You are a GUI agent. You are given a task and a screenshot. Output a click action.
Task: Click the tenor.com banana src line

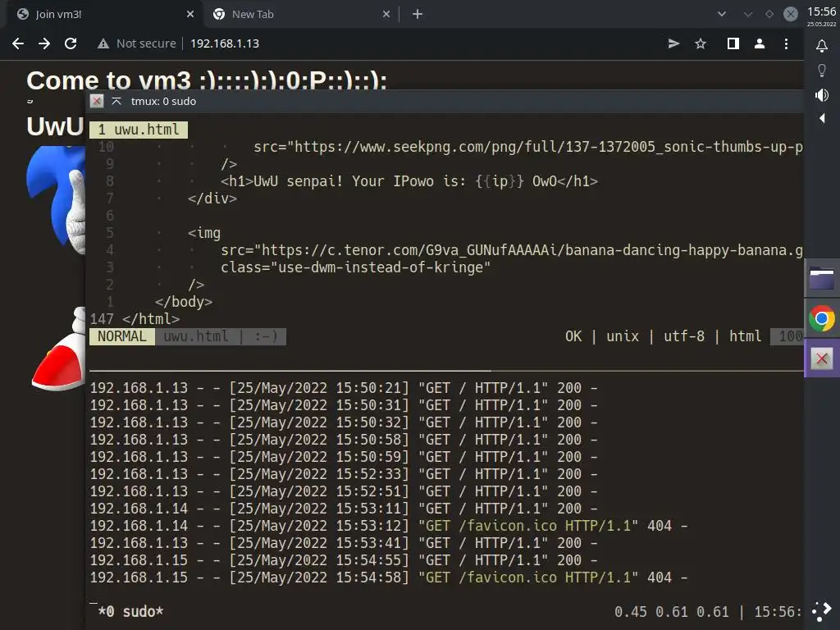[x=512, y=250]
